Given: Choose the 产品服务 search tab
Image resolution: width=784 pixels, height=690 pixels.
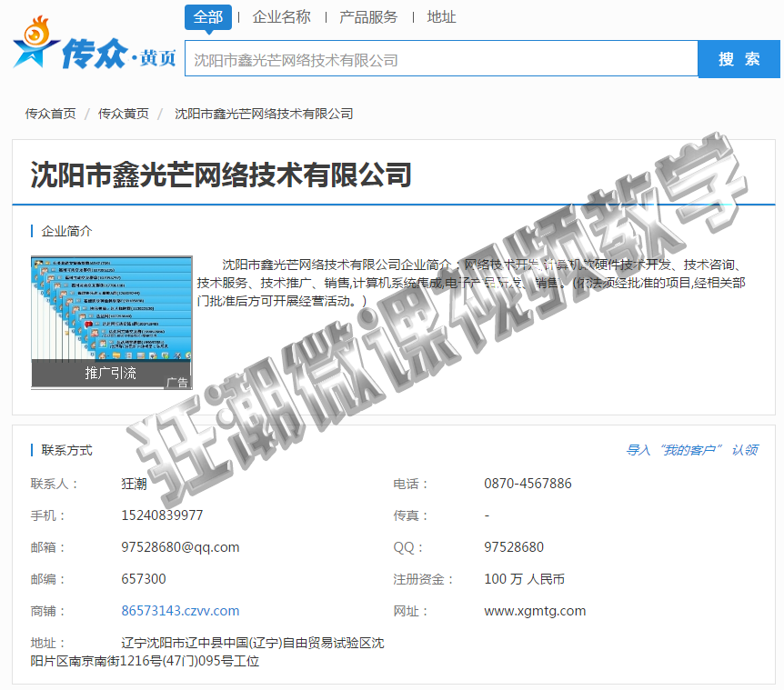Looking at the screenshot, I should pyautogui.click(x=368, y=17).
